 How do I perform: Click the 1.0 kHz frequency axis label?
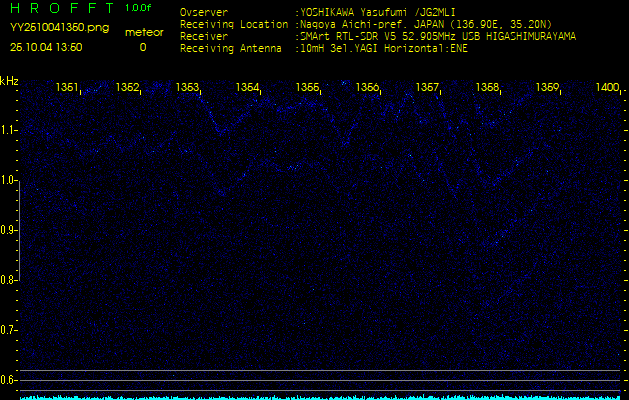[x=9, y=180]
